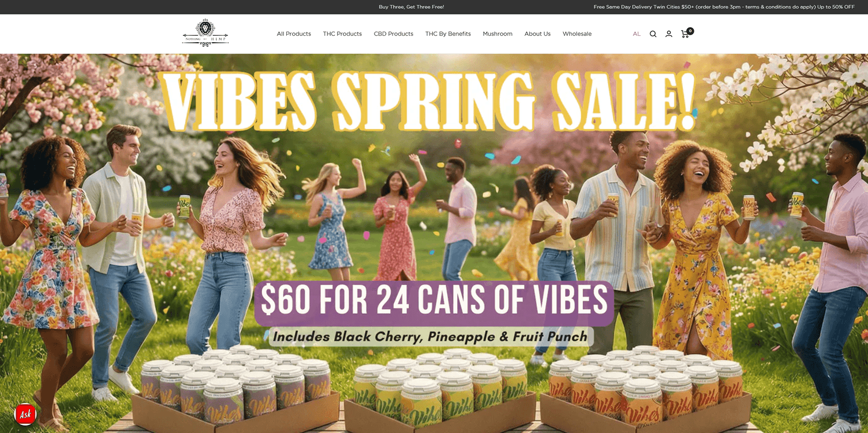Screen dimensions: 868x433
Task: Go home via Nothing But Hemp logo
Action: [x=205, y=33]
